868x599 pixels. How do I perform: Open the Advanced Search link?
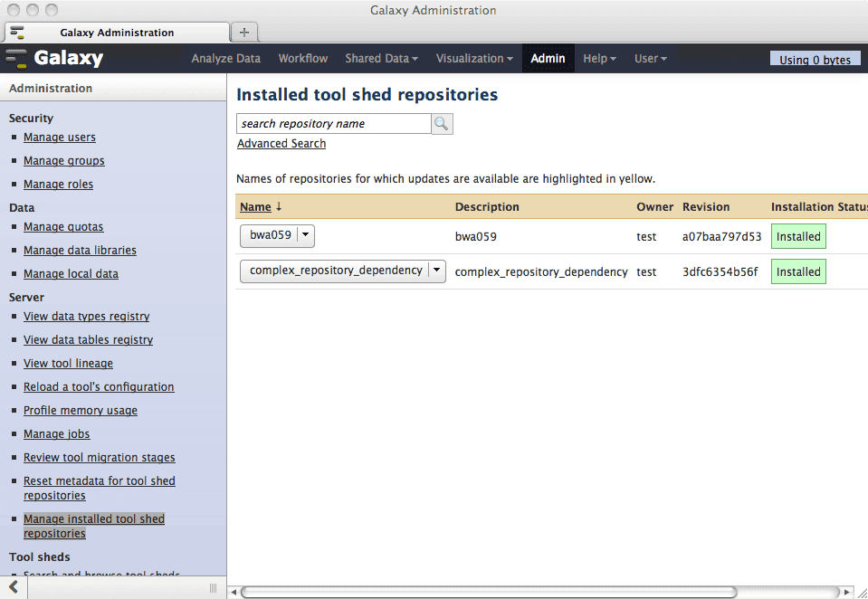[x=281, y=144]
